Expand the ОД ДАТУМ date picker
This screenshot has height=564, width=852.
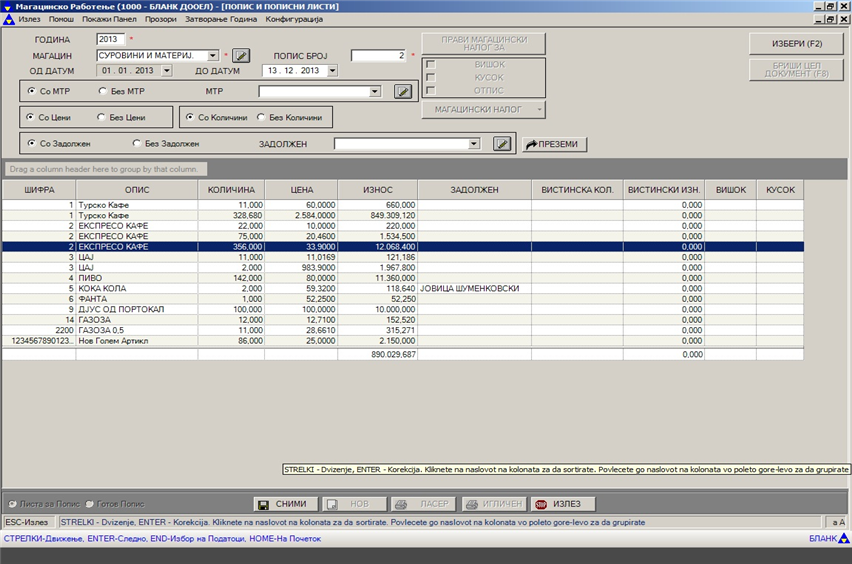[x=166, y=71]
